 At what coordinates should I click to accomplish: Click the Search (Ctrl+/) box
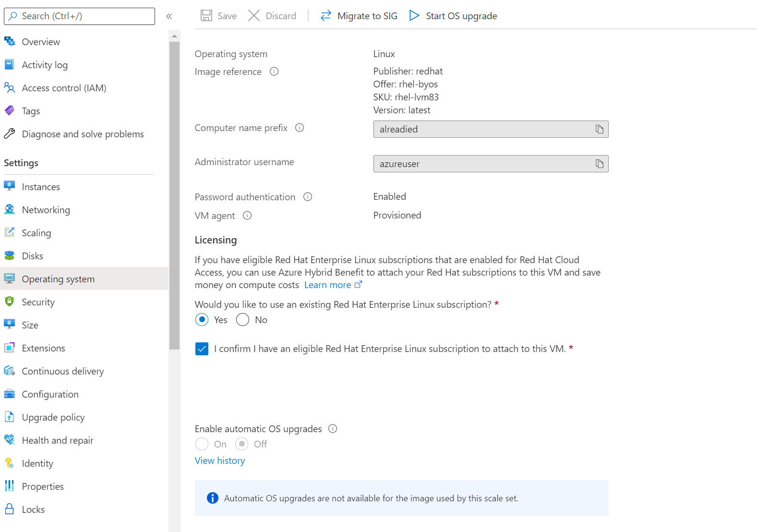coord(80,16)
